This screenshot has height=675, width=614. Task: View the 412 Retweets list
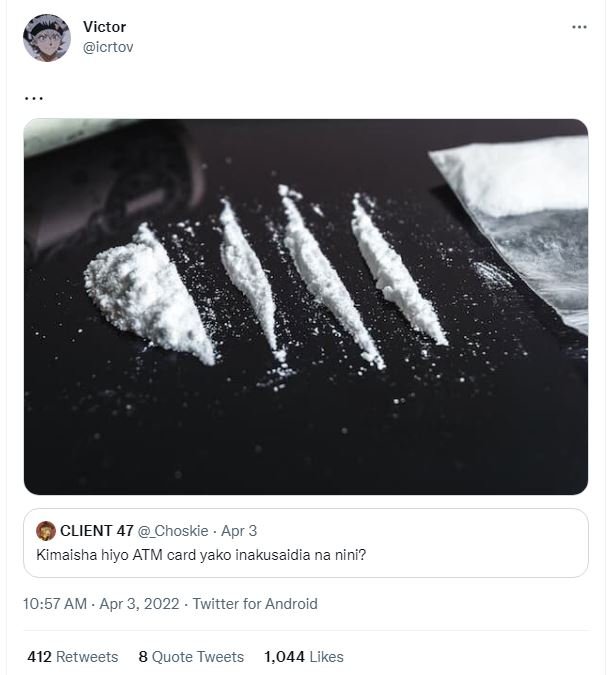pyautogui.click(x=73, y=657)
